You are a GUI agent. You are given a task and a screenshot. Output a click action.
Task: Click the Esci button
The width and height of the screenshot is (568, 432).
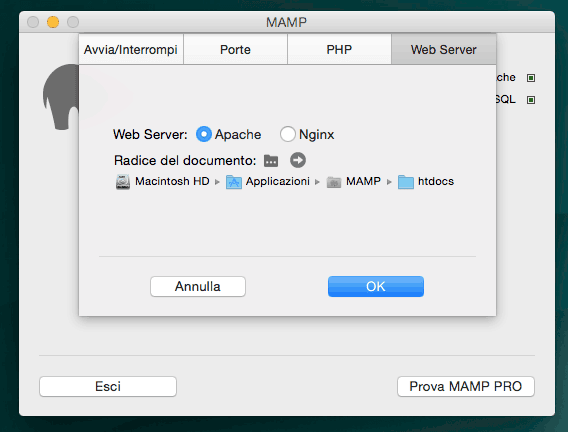pos(108,386)
